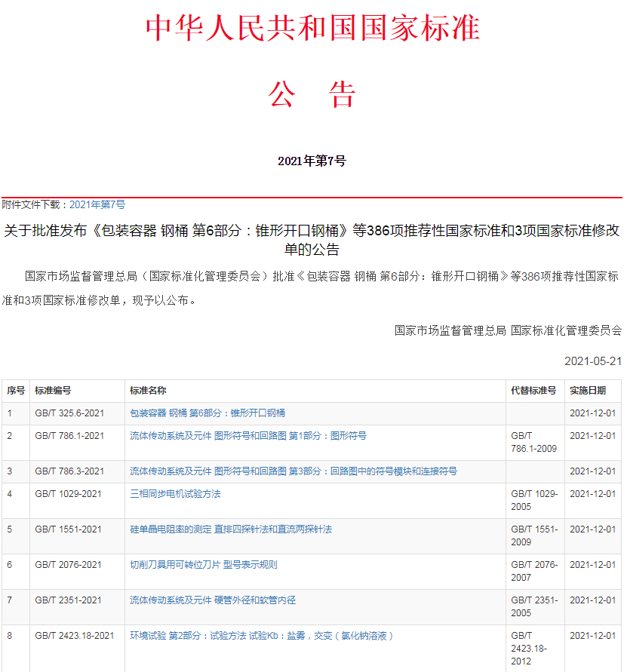The image size is (624, 672).
Task: Click implementation date for GB/T 2423.18-2021
Action: click(593, 636)
